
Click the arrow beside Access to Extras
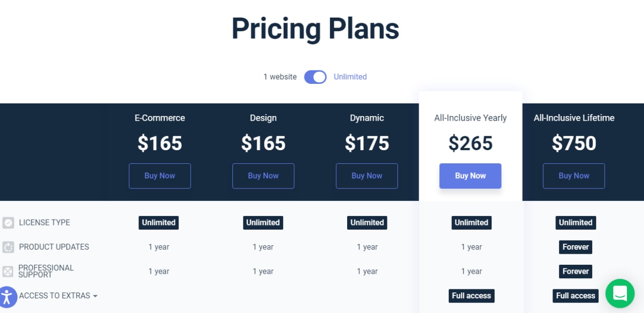(x=95, y=296)
